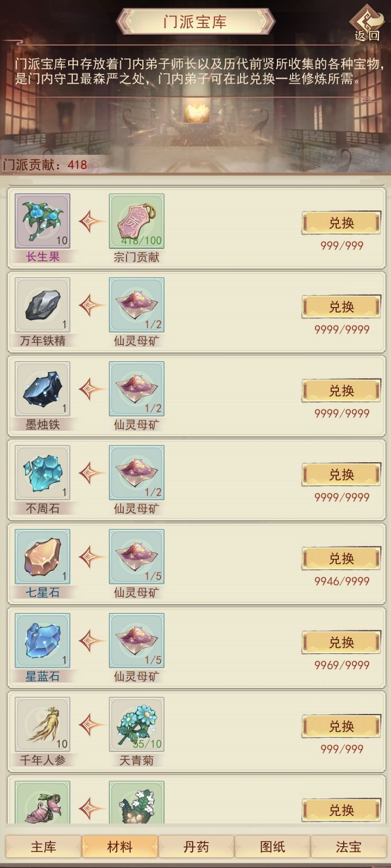The width and height of the screenshot is (391, 868).
Task: Click 兑换 for 七星石
Action: [x=342, y=559]
